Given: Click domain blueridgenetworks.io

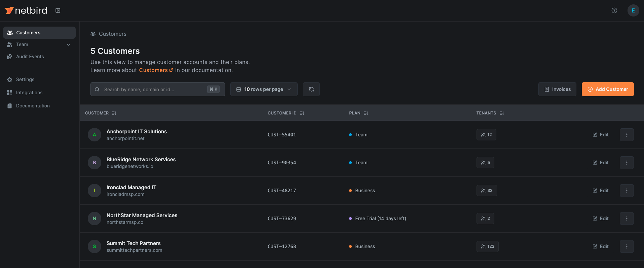Looking at the screenshot, I should click(x=130, y=166).
